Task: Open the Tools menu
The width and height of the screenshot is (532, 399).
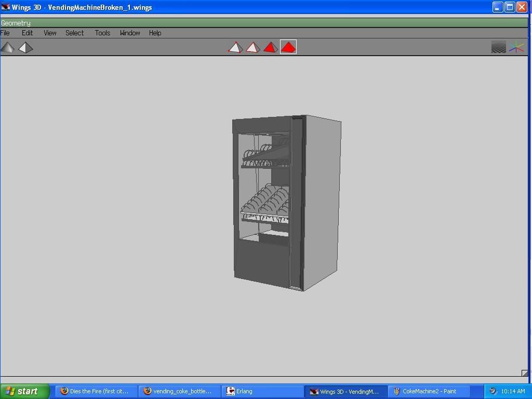Action: click(x=102, y=33)
